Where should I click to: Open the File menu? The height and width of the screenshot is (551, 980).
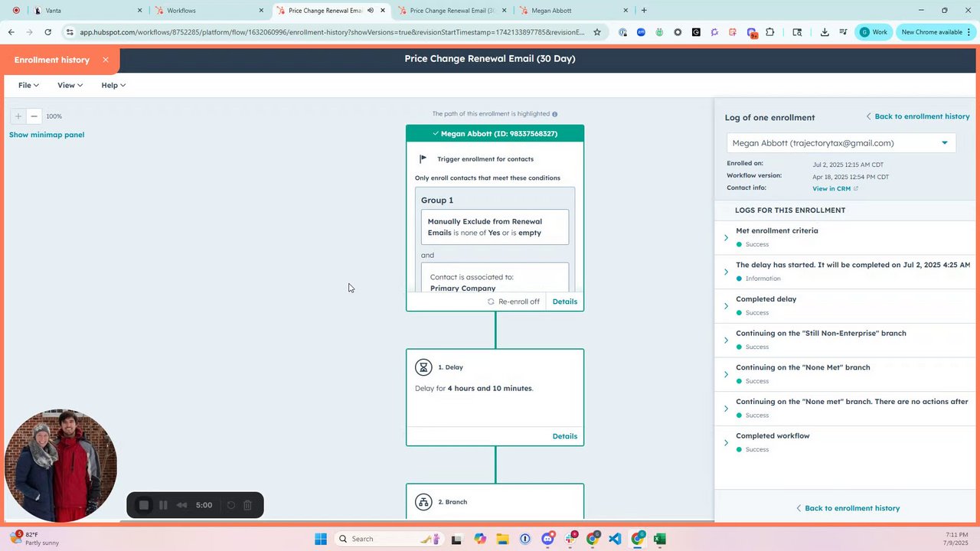(x=28, y=85)
